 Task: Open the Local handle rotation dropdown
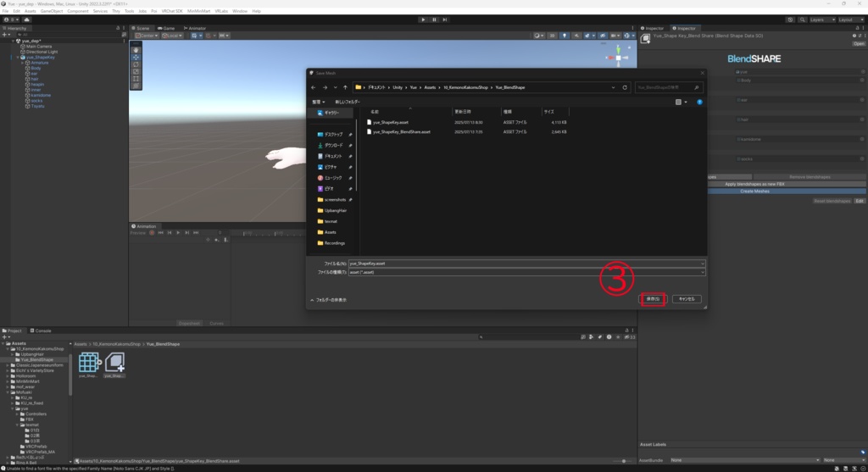[x=171, y=36]
